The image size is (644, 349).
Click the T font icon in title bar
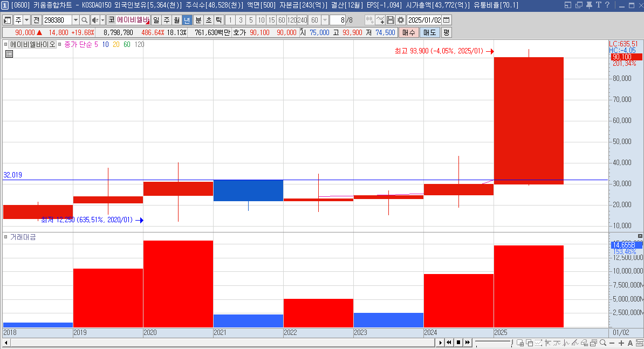598,5
